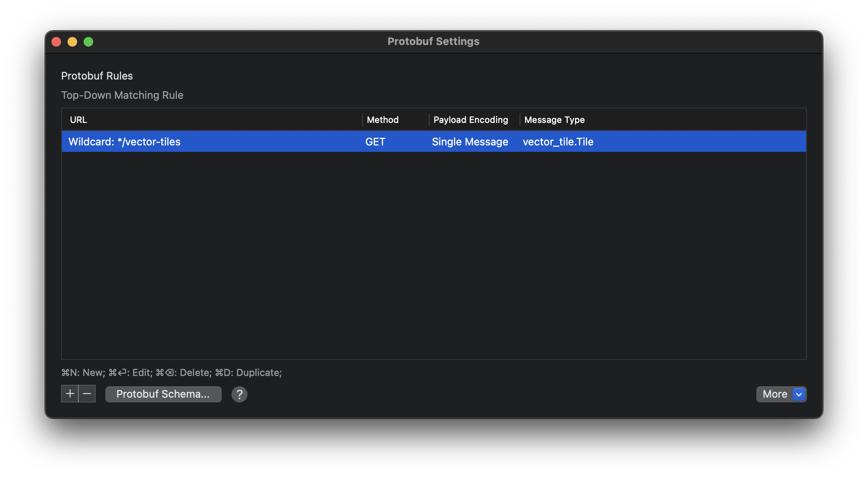
Task: Click the yellow minimize traffic light
Action: (x=72, y=41)
